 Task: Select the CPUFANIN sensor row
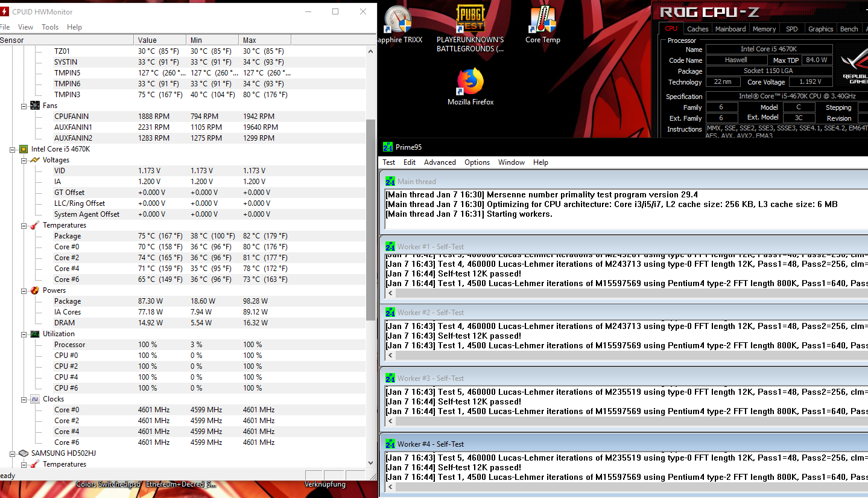(x=183, y=117)
